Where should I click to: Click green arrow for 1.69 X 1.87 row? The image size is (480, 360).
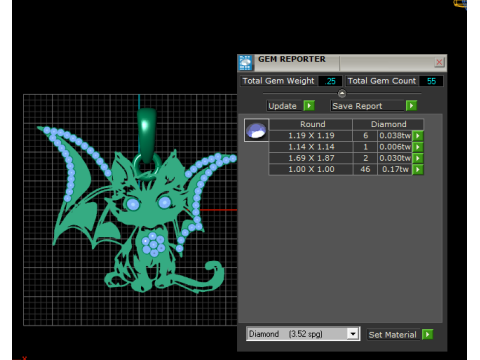(x=418, y=158)
